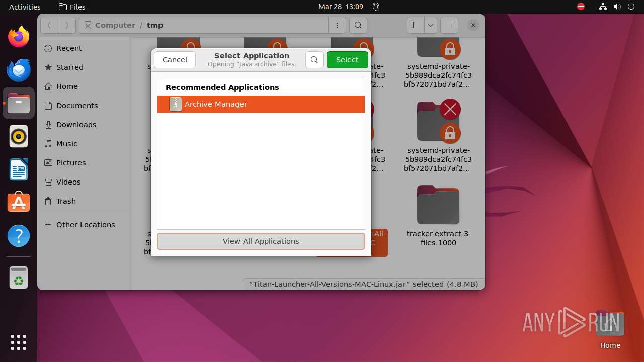
Task: Open the search icon in Select Application dialog
Action: click(314, 60)
